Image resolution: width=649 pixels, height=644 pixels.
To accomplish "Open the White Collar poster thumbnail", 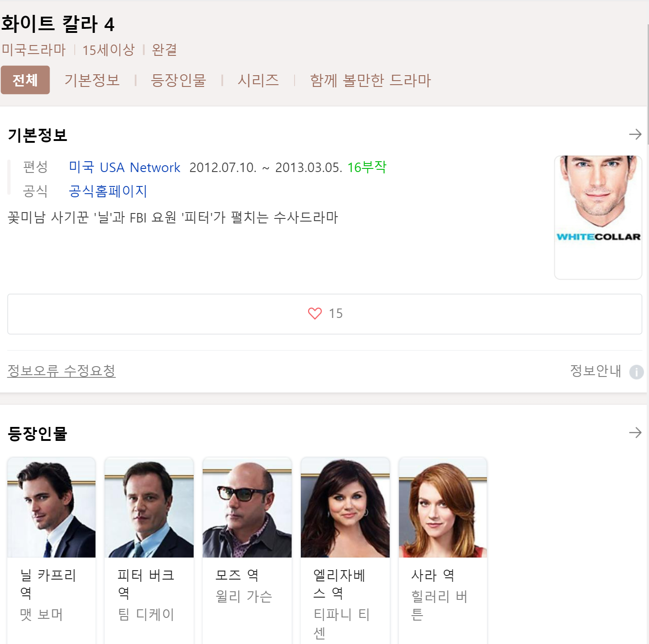I will 598,218.
